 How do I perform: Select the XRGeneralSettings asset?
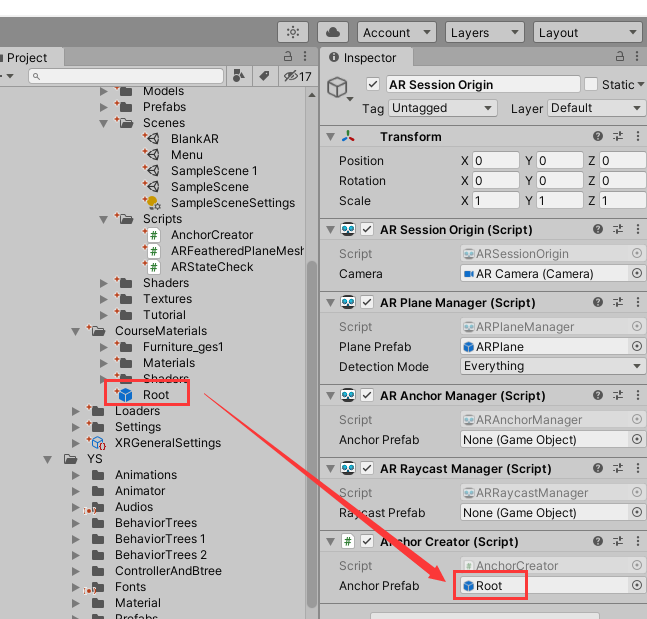(168, 443)
